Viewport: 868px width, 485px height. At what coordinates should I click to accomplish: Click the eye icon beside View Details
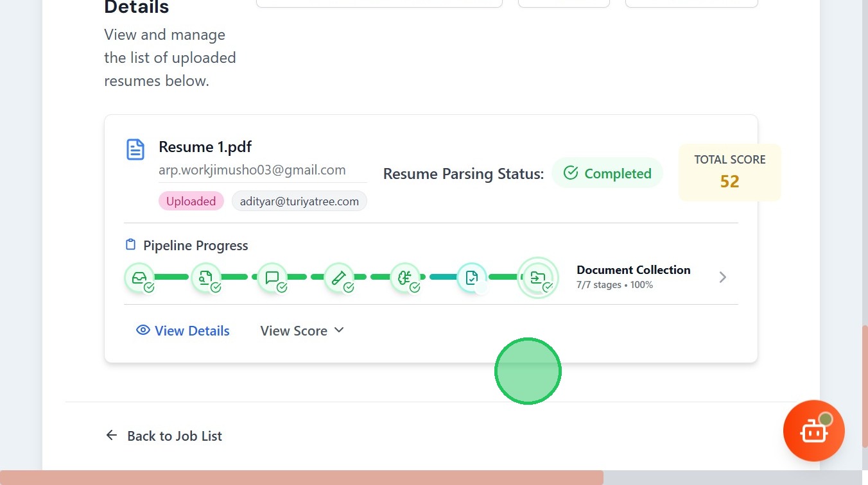point(143,330)
